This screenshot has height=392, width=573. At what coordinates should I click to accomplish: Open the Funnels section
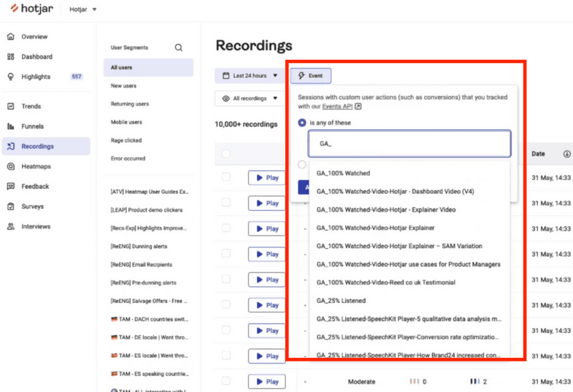click(33, 126)
